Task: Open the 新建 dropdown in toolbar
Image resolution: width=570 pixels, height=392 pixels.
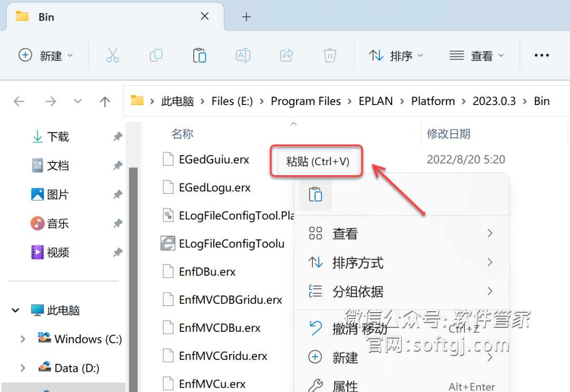Action: [x=46, y=55]
